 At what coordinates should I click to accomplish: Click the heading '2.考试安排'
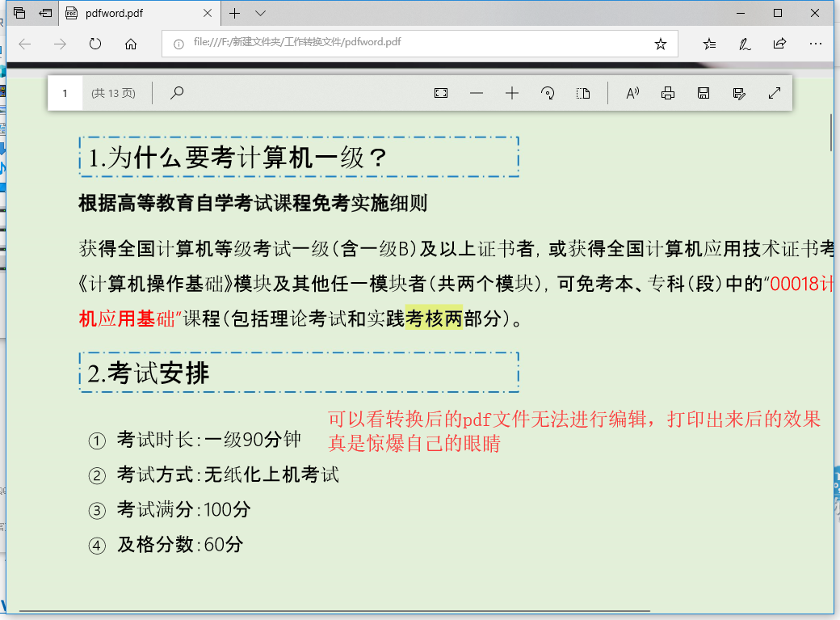pos(148,373)
